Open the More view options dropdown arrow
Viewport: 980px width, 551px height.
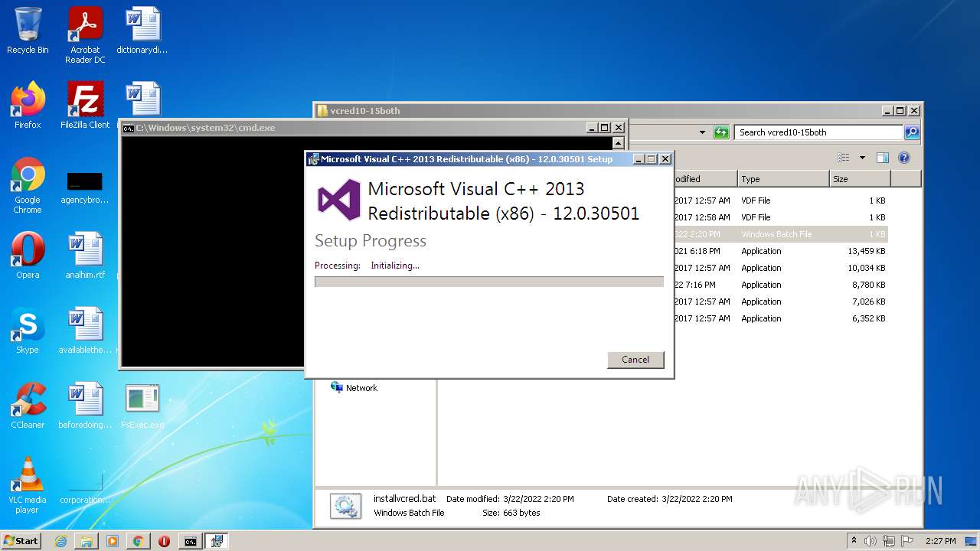(x=862, y=158)
